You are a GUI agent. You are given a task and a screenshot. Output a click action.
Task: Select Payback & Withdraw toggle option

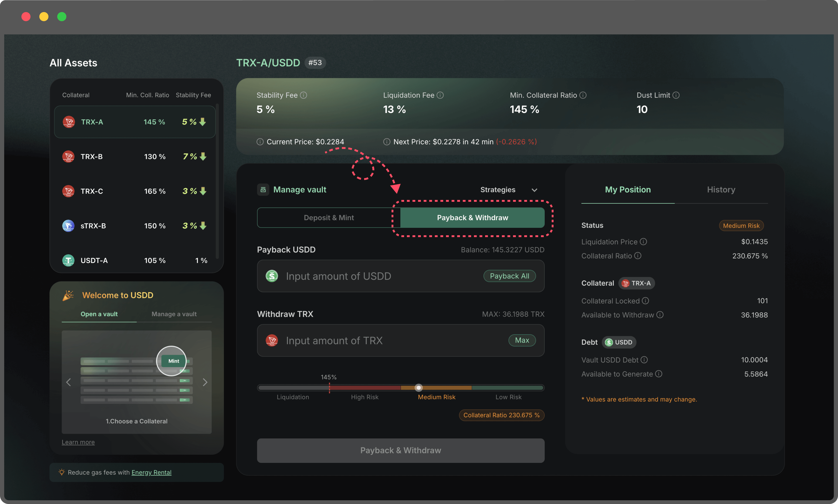[x=472, y=218]
